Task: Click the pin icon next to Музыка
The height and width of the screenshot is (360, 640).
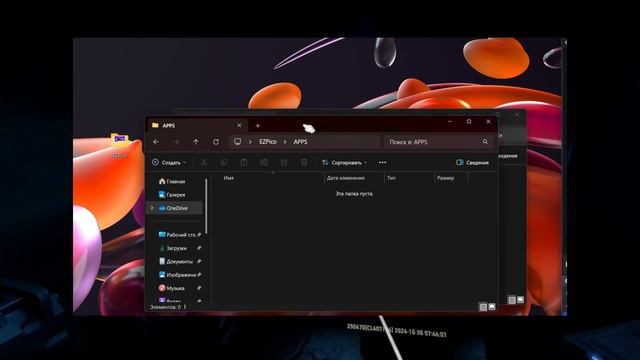Action: (x=199, y=288)
